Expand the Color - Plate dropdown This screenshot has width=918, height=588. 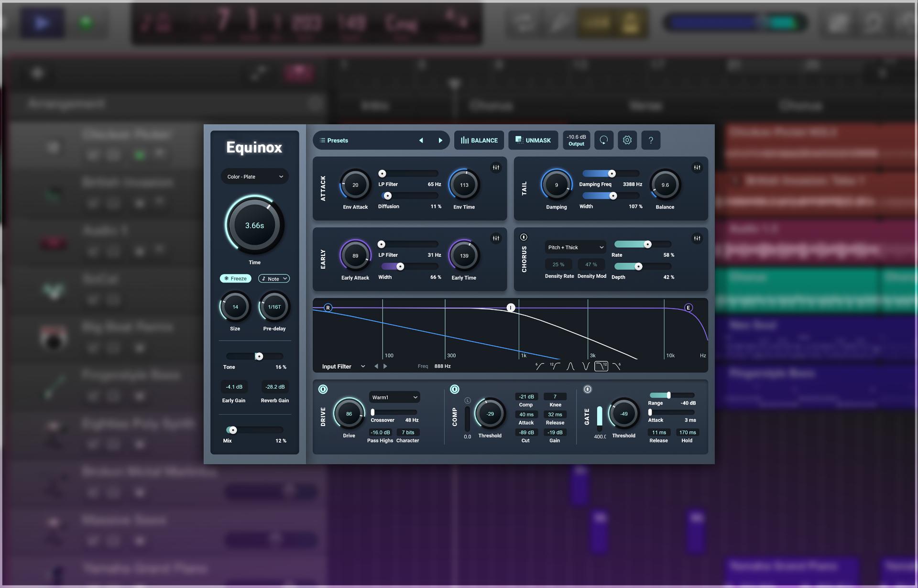[255, 176]
